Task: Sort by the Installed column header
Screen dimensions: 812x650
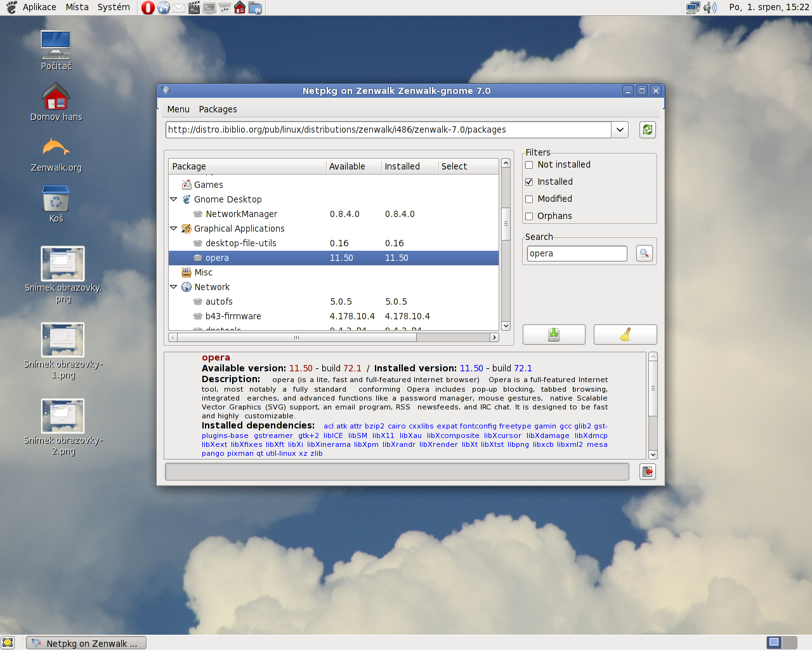Action: 410,166
